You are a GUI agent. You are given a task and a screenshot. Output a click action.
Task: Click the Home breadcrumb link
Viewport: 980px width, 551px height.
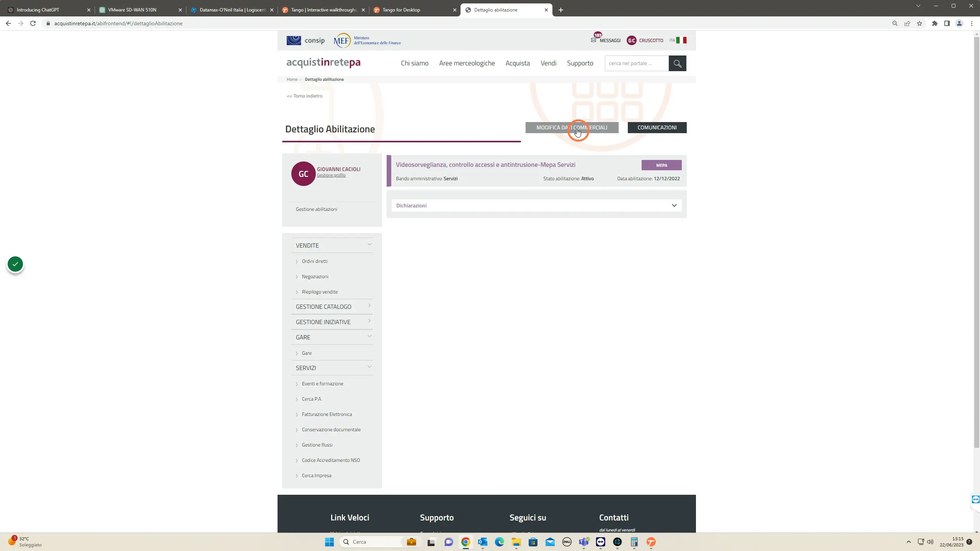[292, 79]
